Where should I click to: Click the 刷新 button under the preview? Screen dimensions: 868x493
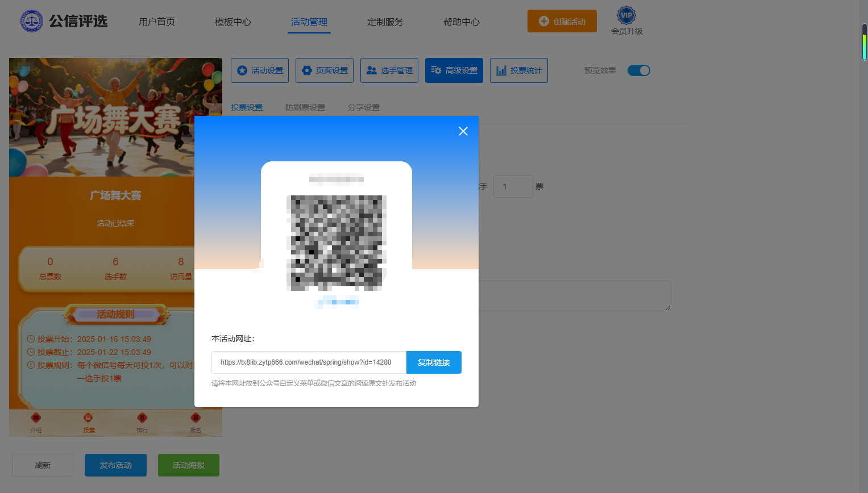click(x=43, y=465)
